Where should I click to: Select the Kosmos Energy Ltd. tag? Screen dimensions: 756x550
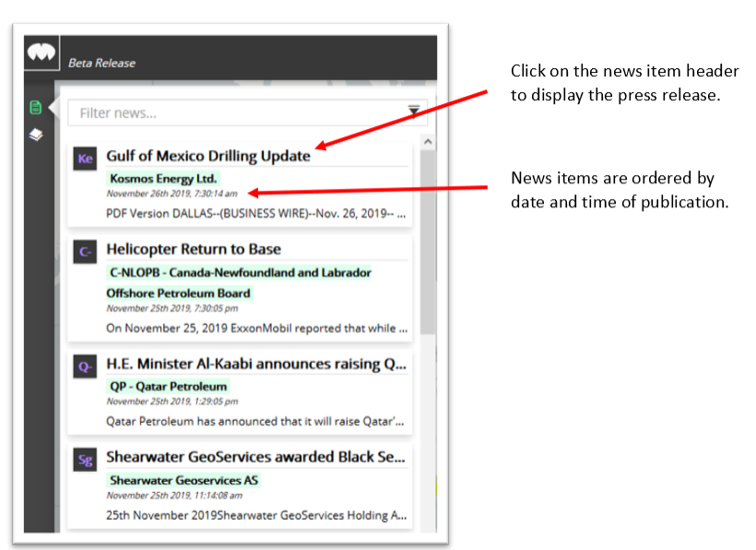tap(163, 179)
